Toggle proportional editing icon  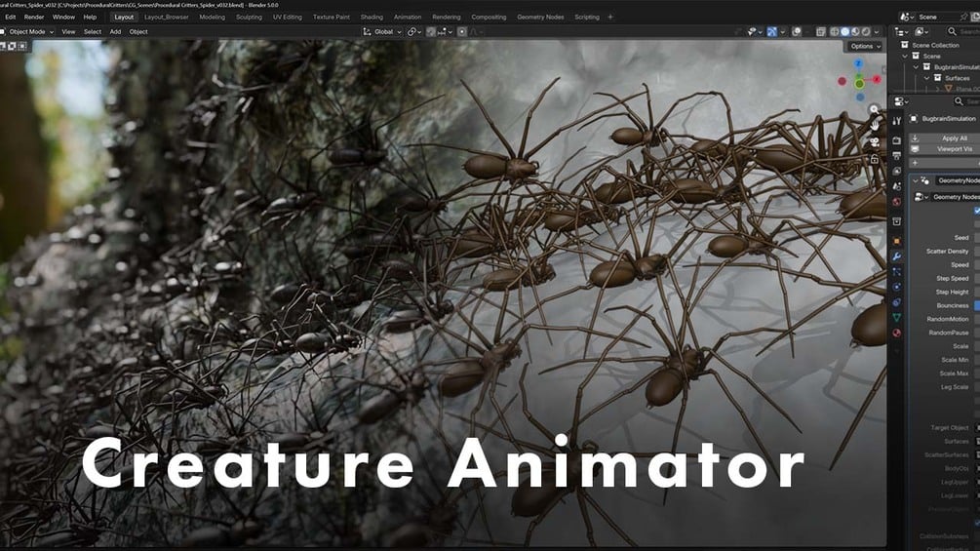coord(462,31)
